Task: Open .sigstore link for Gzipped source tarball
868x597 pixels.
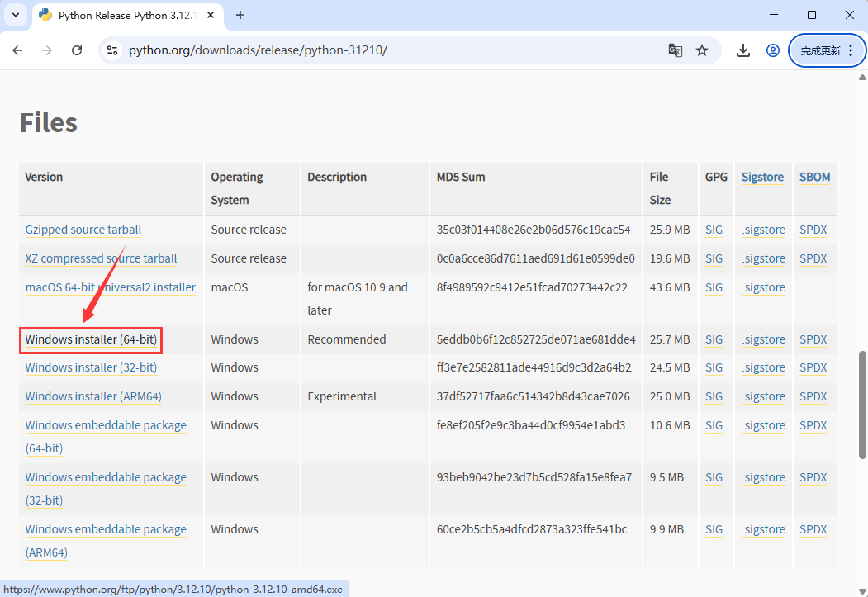Action: click(763, 230)
